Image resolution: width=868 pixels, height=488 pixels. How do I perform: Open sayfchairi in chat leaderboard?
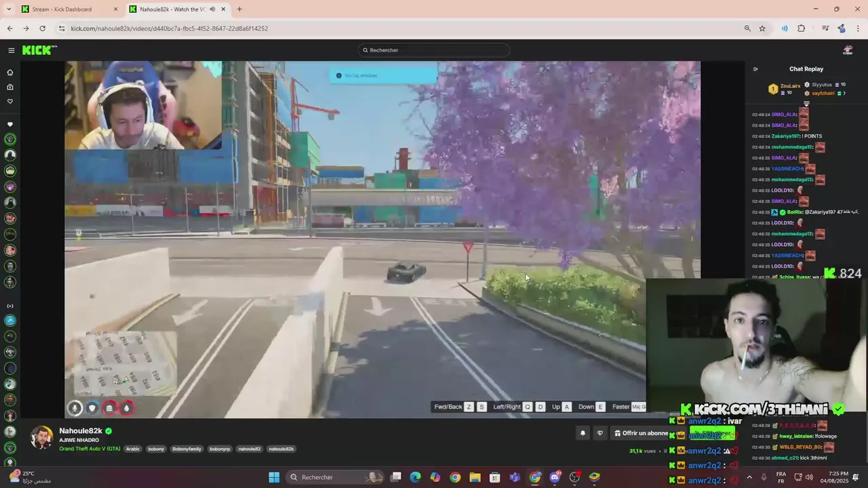click(823, 93)
